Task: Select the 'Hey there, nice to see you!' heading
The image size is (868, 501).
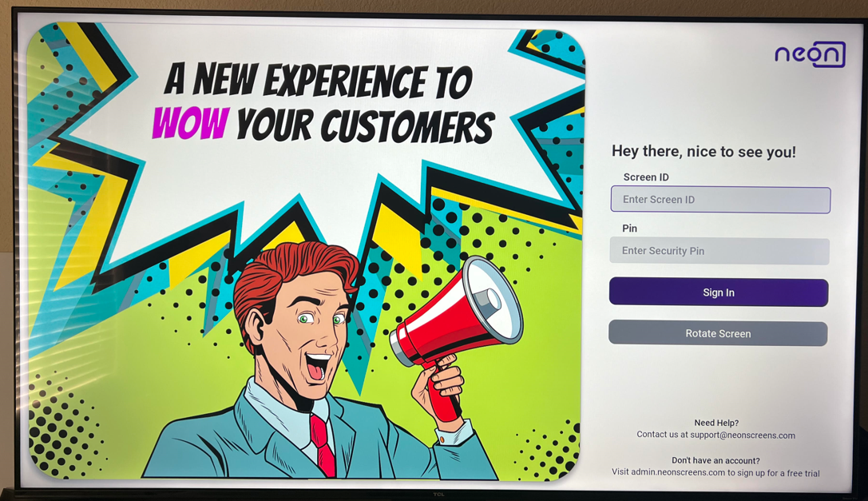Action: 704,151
